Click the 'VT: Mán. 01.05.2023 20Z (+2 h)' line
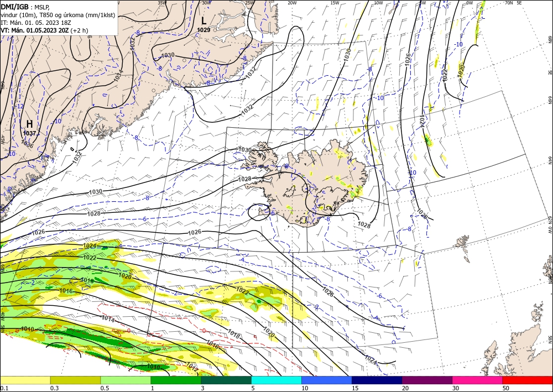Image resolution: width=553 pixels, height=392 pixels. tap(44, 30)
